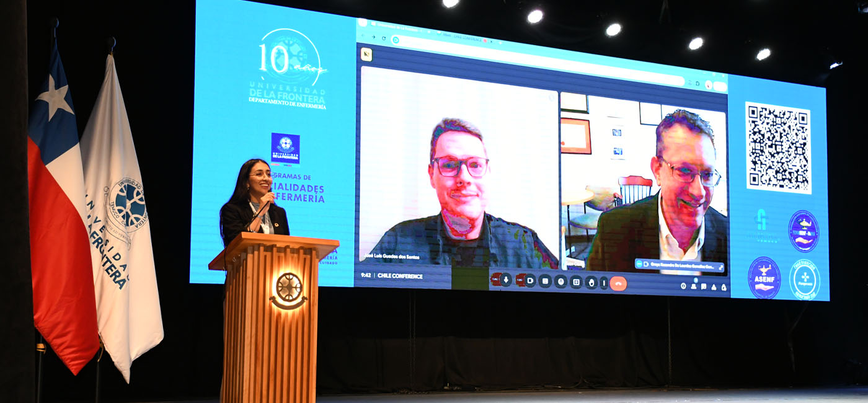Viewport: 868px width, 403px height.
Task: Raise hand in the meeting
Action: click(x=591, y=283)
